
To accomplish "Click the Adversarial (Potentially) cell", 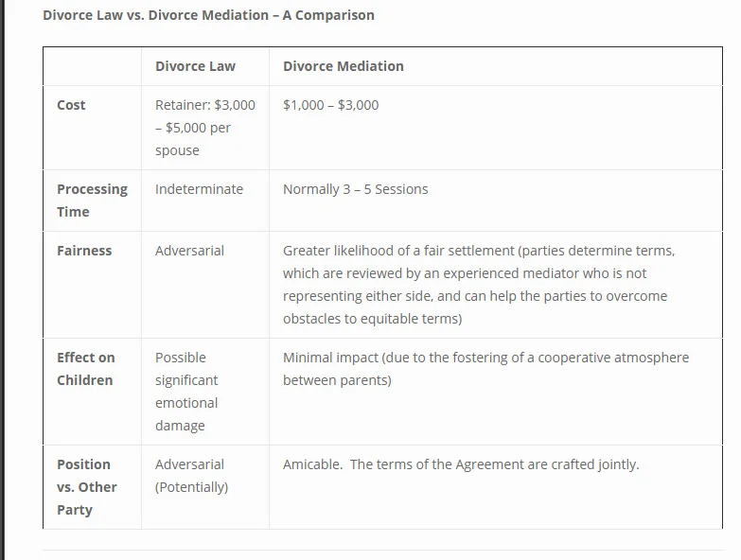I will tap(191, 476).
